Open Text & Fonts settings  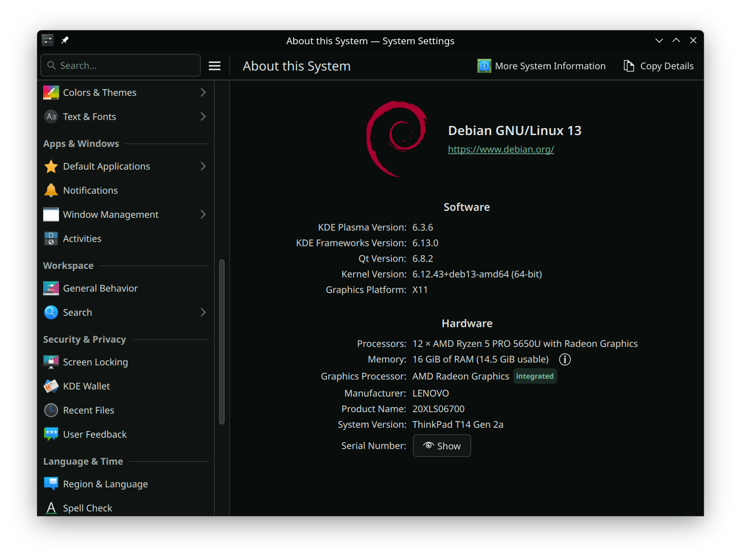[125, 116]
